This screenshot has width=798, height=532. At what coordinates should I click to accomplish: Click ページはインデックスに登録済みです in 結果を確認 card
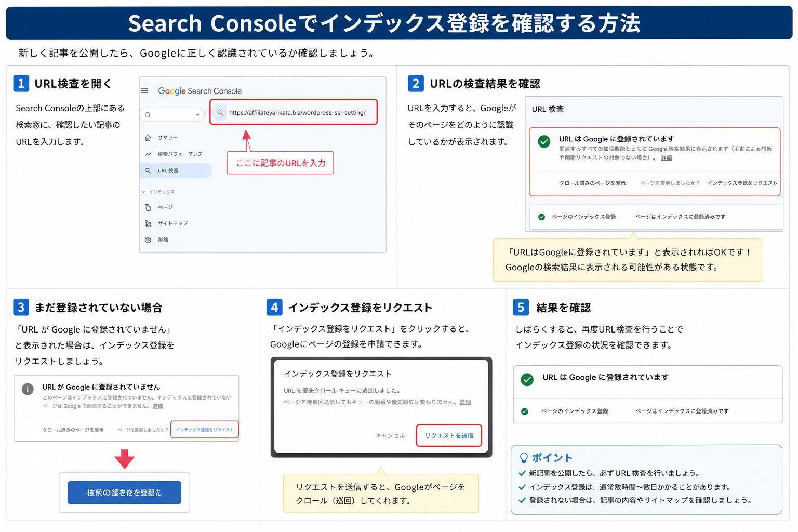click(x=682, y=411)
